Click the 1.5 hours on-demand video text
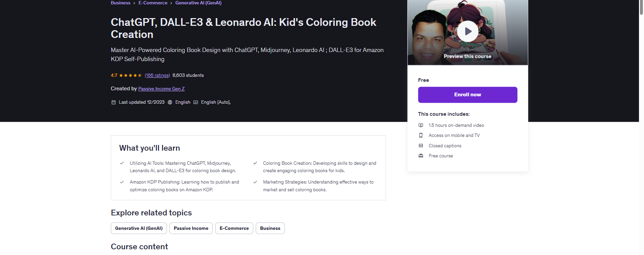The image size is (644, 255). 456,125
